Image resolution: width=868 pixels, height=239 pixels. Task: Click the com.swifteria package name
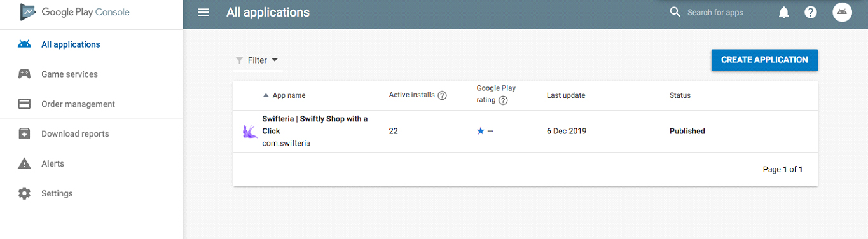[x=286, y=143]
